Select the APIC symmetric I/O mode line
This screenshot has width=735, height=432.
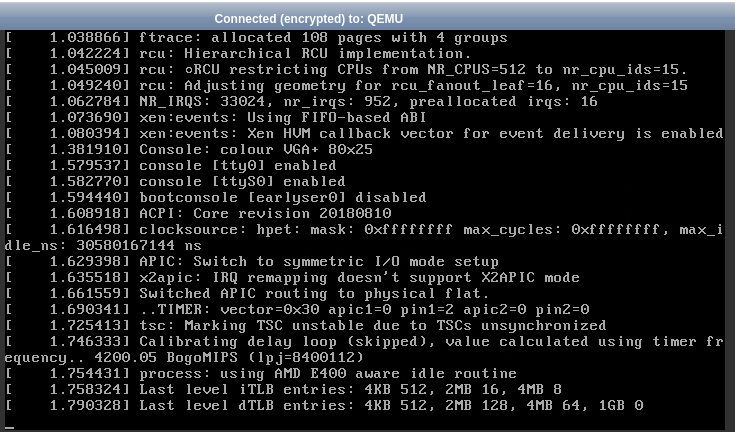pyautogui.click(x=252, y=261)
